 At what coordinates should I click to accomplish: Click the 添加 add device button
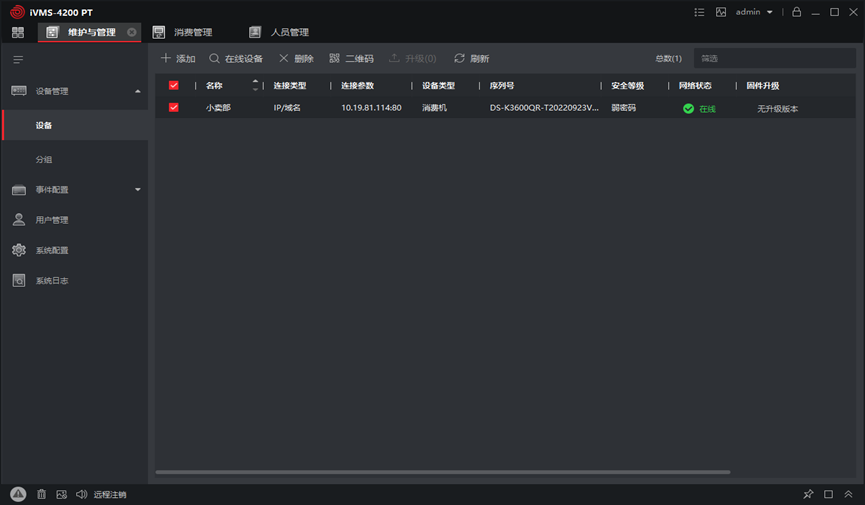[x=178, y=59]
